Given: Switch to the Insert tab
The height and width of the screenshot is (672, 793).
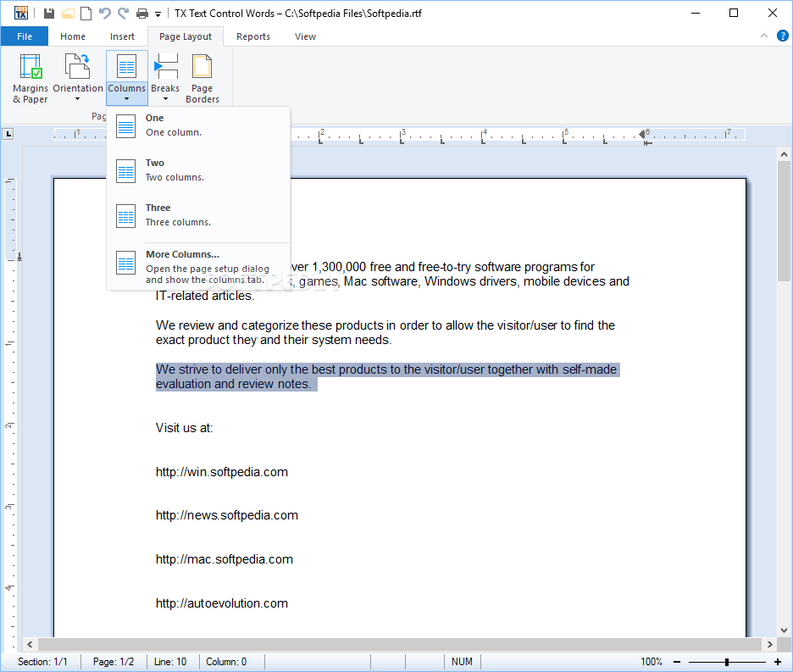Looking at the screenshot, I should pos(122,36).
